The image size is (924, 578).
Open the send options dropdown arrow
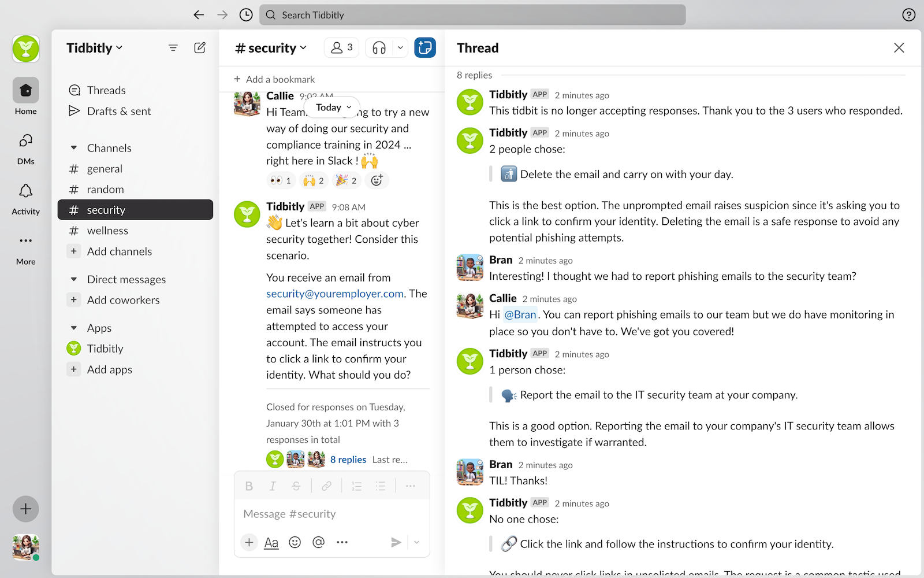[x=416, y=542]
